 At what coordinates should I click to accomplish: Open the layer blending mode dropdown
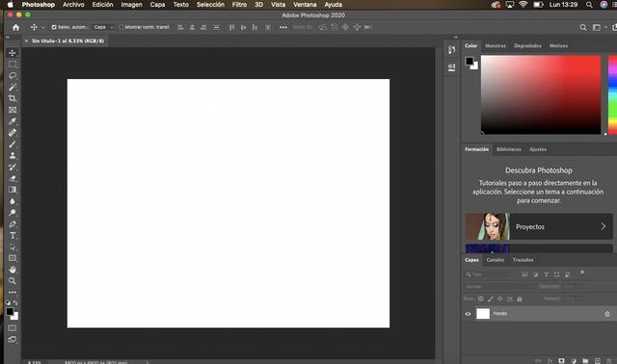coord(499,287)
